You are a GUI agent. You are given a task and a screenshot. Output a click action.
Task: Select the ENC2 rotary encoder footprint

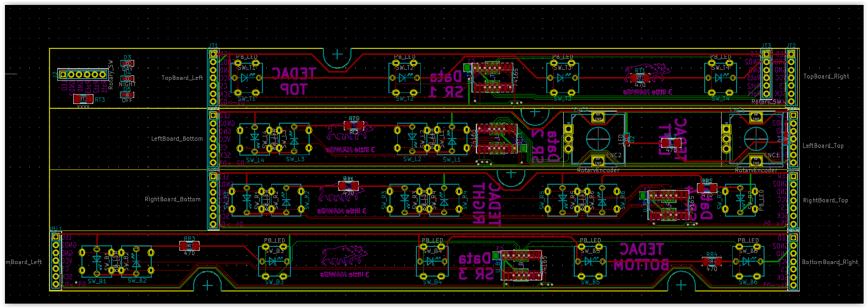click(x=598, y=139)
